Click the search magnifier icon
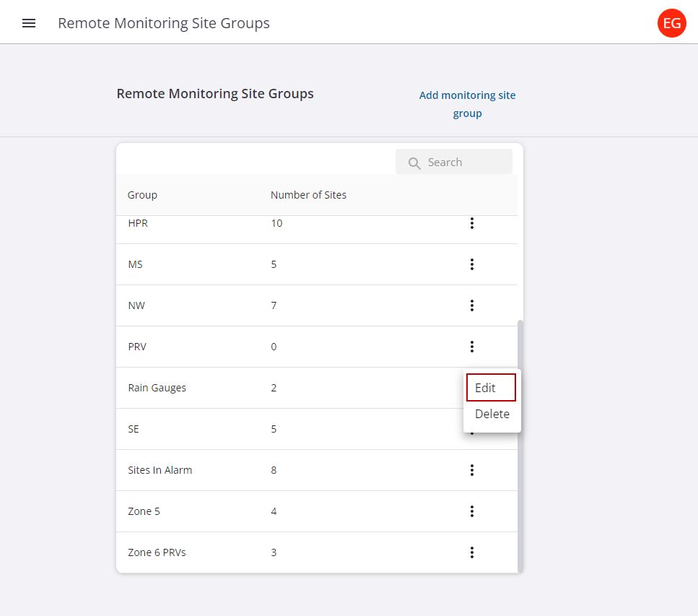The image size is (698, 616). [x=414, y=163]
